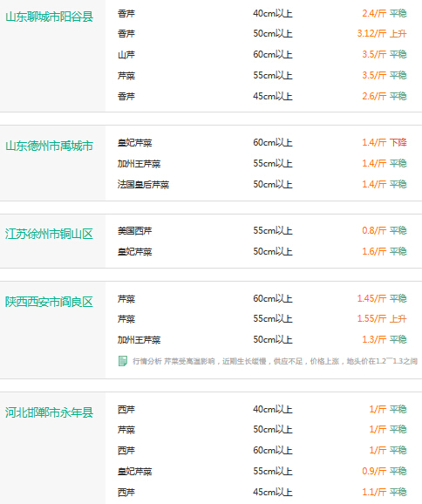Select 香芹 40cm以上 row at top
The width and height of the screenshot is (422, 504).
(262, 13)
